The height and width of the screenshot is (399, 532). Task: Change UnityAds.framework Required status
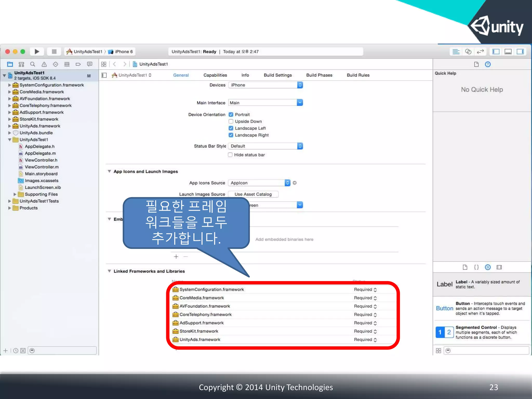click(x=365, y=340)
